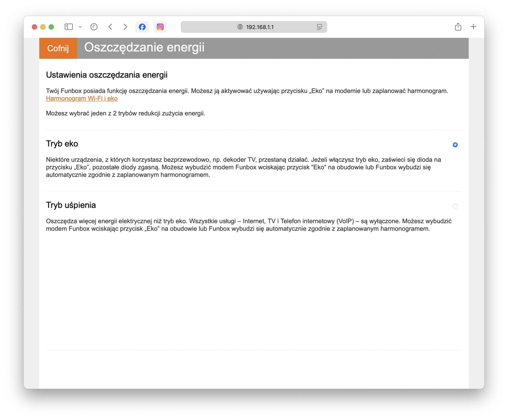Viewport: 508px width, 420px height.
Task: Close the Safari window with red button
Action: tap(35, 27)
